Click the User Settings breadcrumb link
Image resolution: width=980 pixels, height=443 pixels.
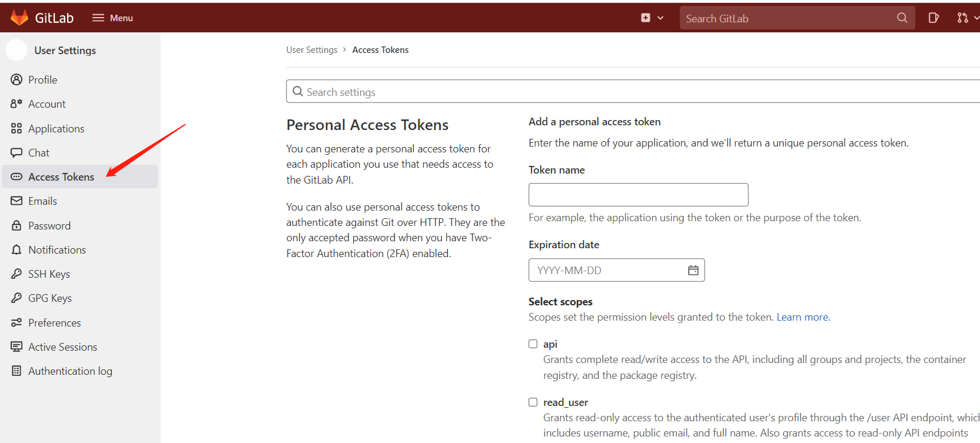[312, 50]
